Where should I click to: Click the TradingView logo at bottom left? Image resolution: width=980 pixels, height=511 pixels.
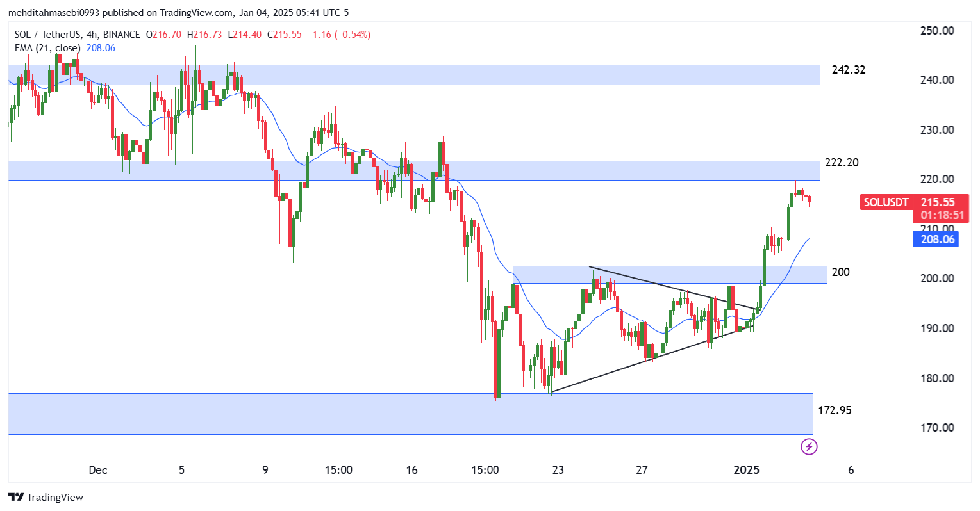pyautogui.click(x=46, y=498)
